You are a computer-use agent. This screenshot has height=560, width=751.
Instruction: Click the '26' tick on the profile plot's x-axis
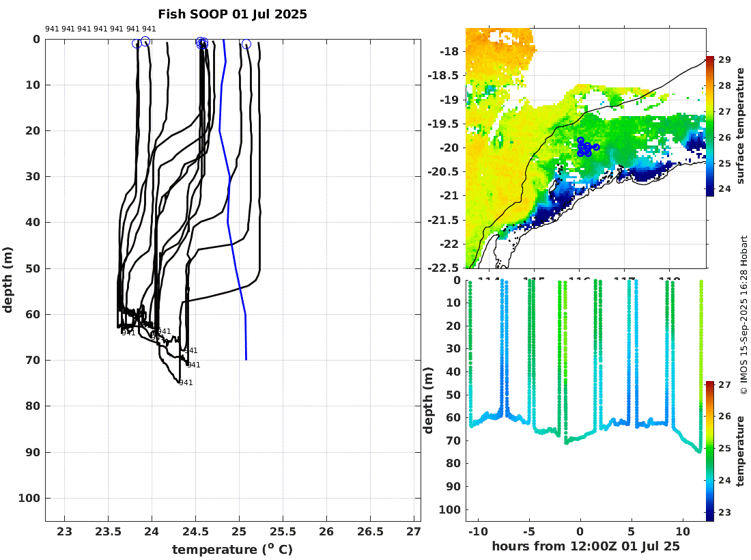(x=326, y=532)
